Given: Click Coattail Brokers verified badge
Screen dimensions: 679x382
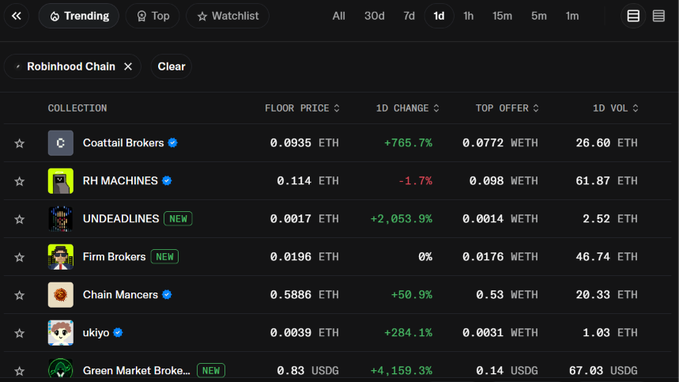Looking at the screenshot, I should click(173, 143).
